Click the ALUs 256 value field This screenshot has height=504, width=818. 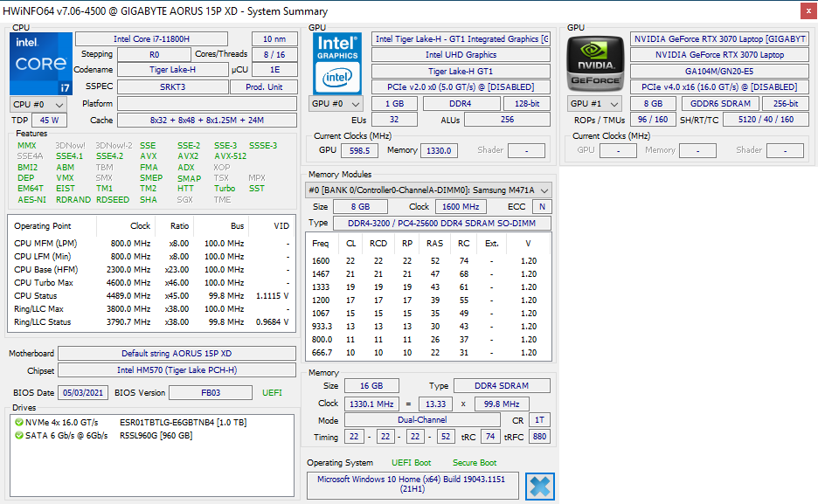point(507,120)
